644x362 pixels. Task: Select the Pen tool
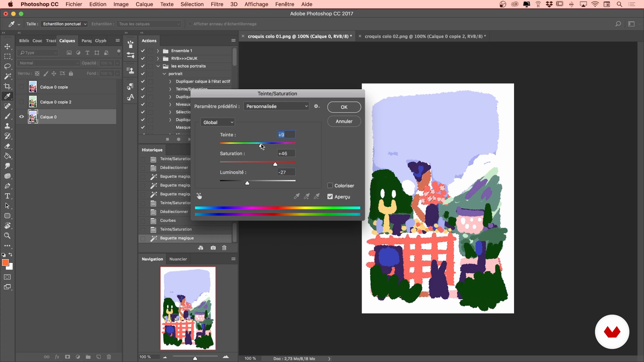pos(7,186)
